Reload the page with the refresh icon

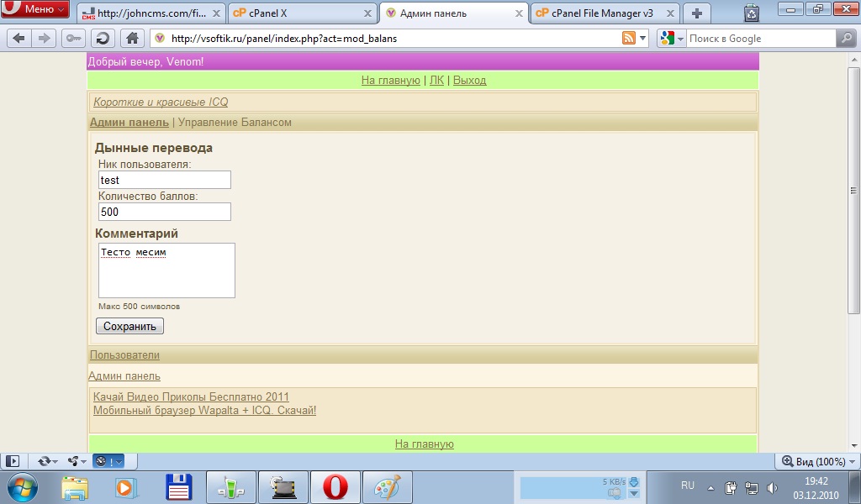click(103, 39)
